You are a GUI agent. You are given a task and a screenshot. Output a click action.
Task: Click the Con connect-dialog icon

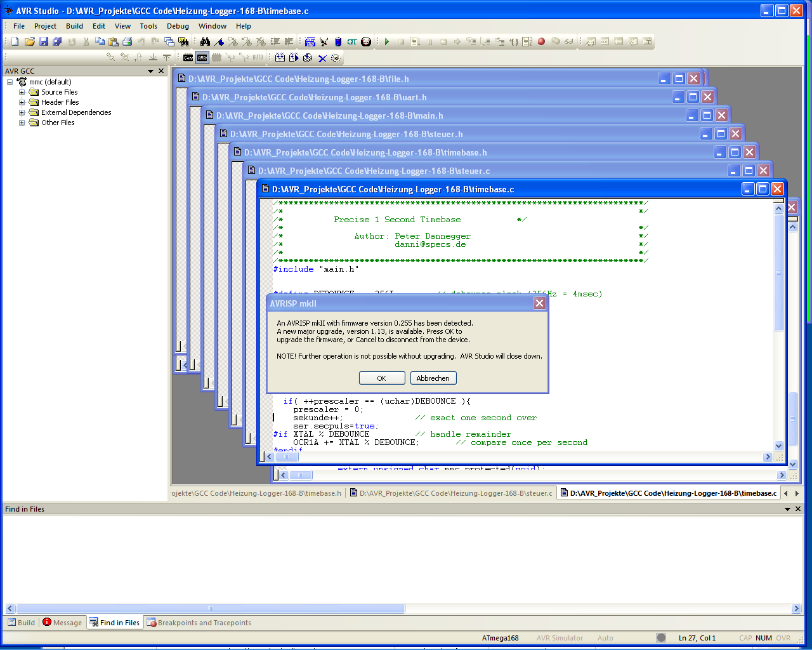(x=188, y=58)
